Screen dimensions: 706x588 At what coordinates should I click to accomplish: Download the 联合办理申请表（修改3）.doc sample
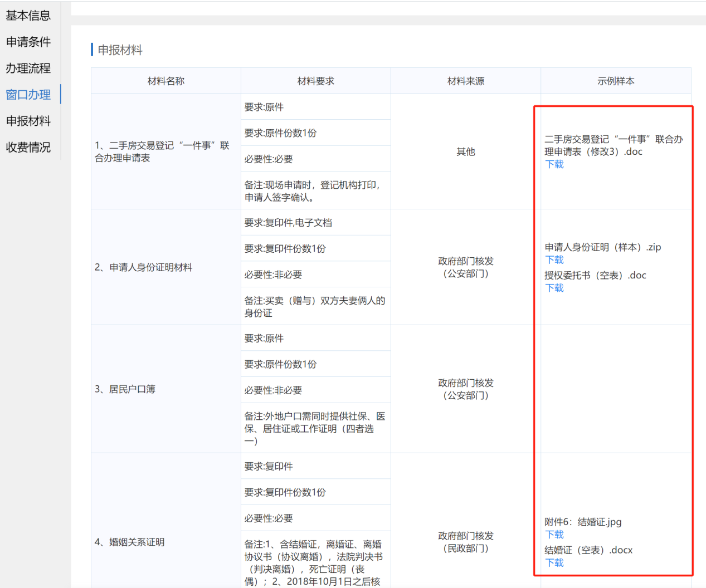tap(554, 164)
